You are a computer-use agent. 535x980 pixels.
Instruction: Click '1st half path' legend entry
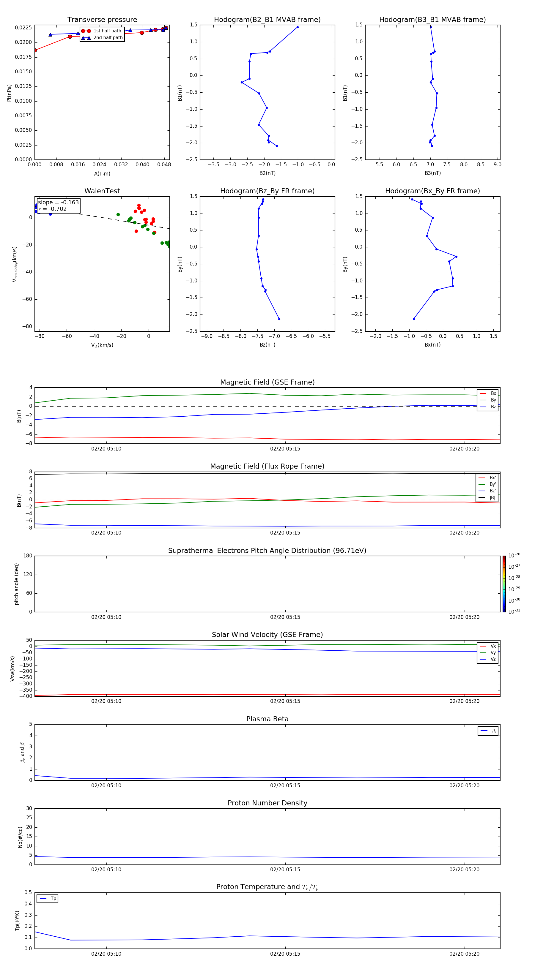point(102,31)
